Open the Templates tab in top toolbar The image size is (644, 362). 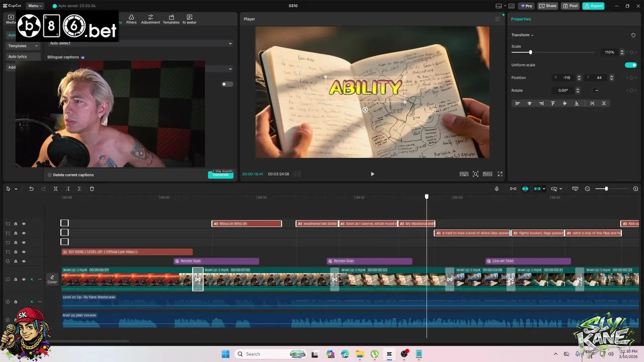point(171,19)
